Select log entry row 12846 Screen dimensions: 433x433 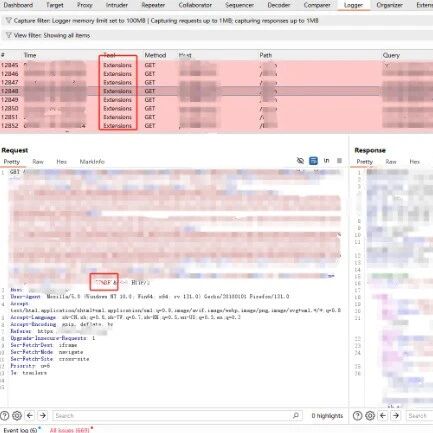tap(217, 74)
